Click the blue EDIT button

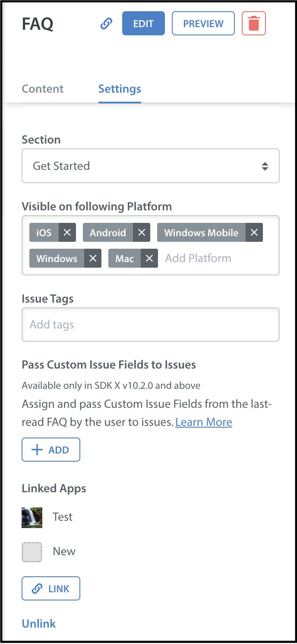pos(143,23)
